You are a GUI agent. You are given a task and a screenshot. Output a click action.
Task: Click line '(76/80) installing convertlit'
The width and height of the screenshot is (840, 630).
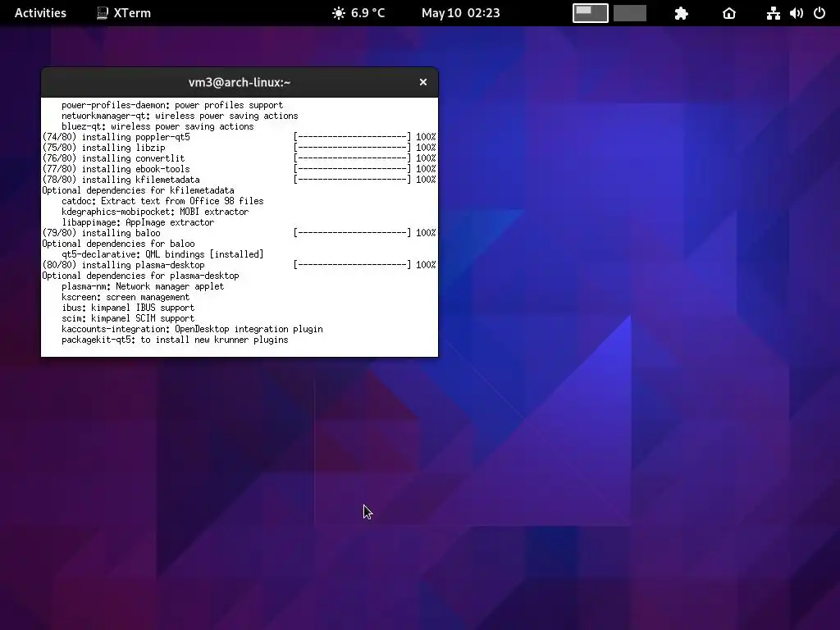pyautogui.click(x=113, y=158)
